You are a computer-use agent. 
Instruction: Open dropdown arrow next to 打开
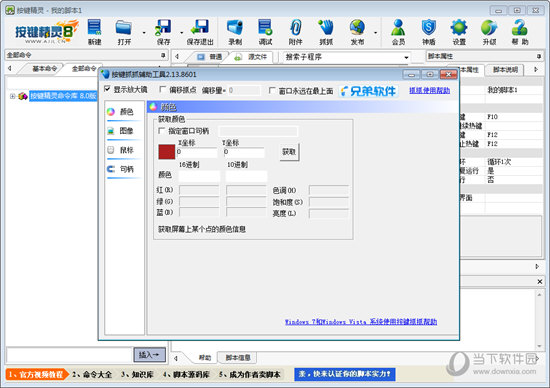[x=144, y=33]
